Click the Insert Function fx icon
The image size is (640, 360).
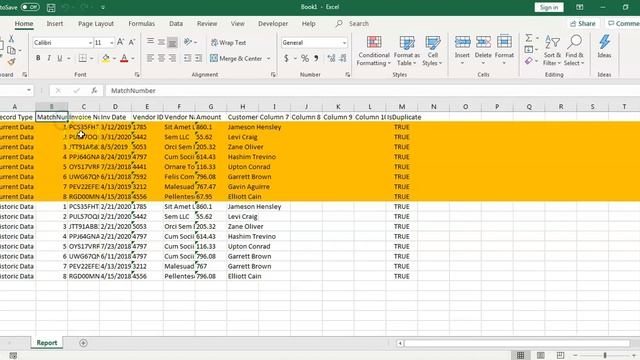94,91
